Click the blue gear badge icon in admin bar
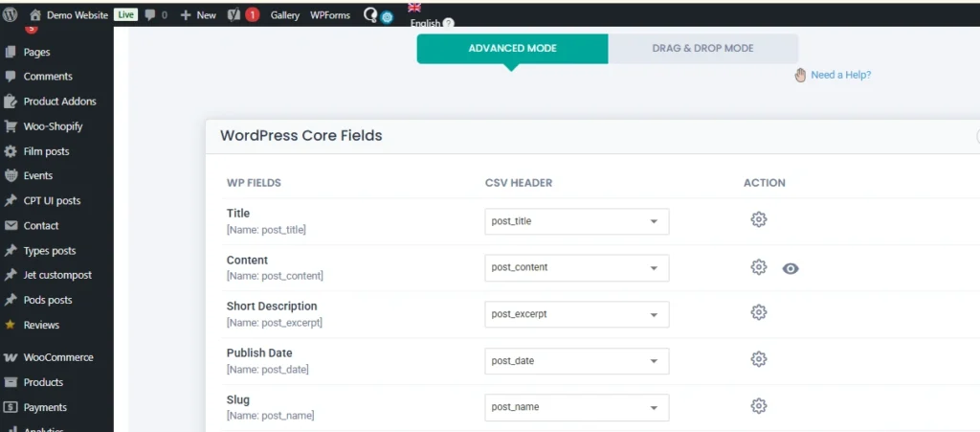The width and height of the screenshot is (980, 432). click(387, 18)
